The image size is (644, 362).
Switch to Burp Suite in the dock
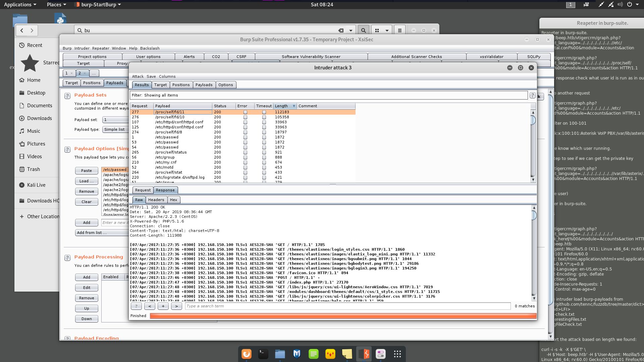364,354
